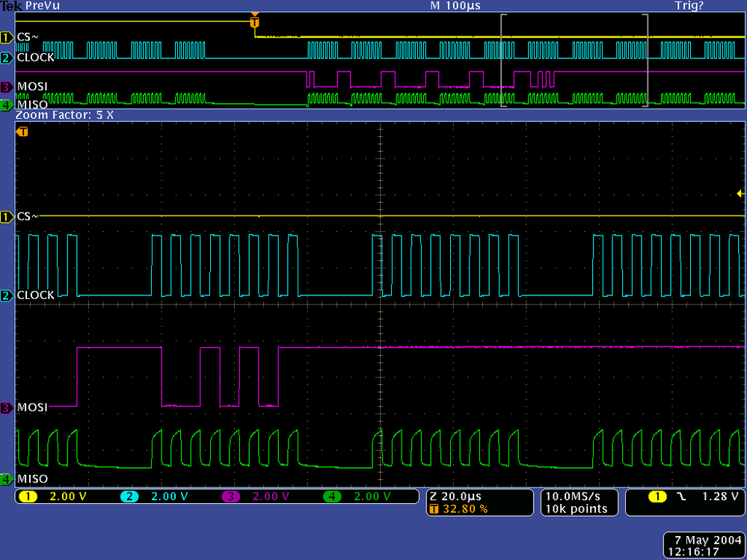Image resolution: width=747 pixels, height=560 pixels.
Task: Click the M 100µs main timebase readout
Action: tap(455, 6)
